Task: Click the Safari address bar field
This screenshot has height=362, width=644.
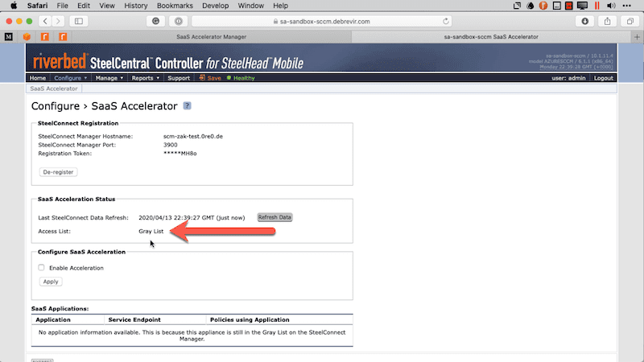Action: point(321,22)
